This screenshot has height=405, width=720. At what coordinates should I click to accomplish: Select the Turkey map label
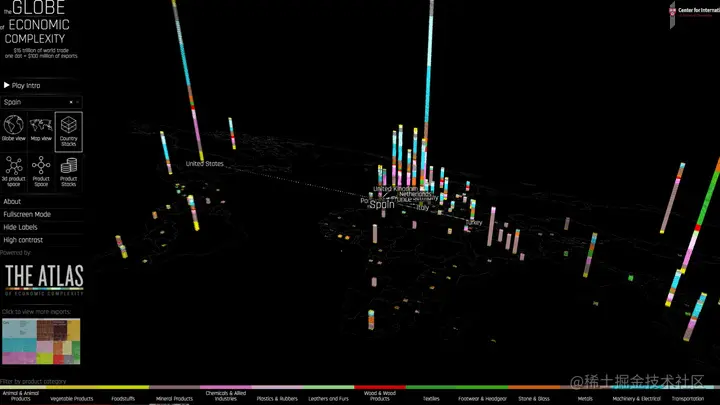[x=474, y=222]
